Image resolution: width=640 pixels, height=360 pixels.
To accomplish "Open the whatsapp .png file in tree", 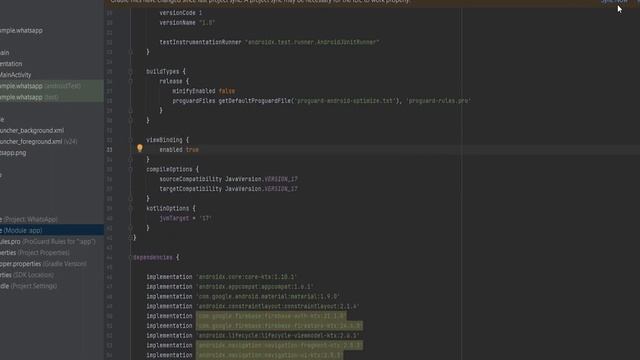I will (13, 153).
